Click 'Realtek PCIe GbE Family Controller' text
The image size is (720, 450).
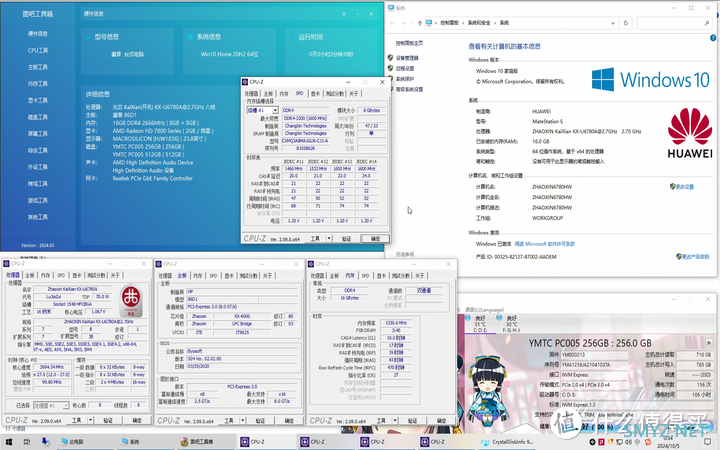pyautogui.click(x=152, y=179)
